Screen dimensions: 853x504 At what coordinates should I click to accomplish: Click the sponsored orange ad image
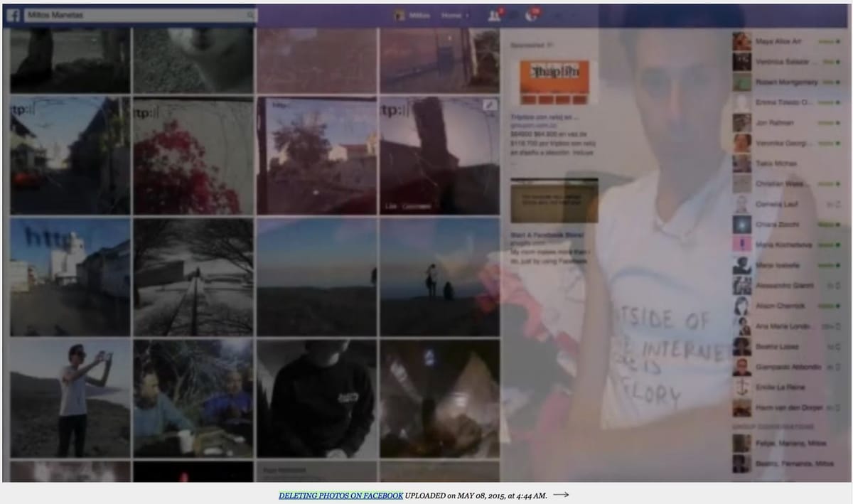554,82
